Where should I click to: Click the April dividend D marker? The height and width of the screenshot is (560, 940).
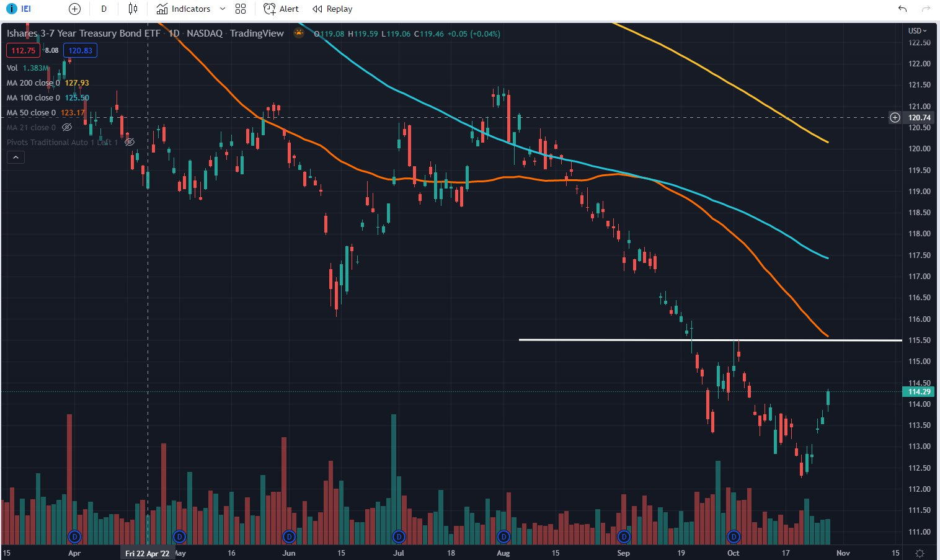pos(74,536)
